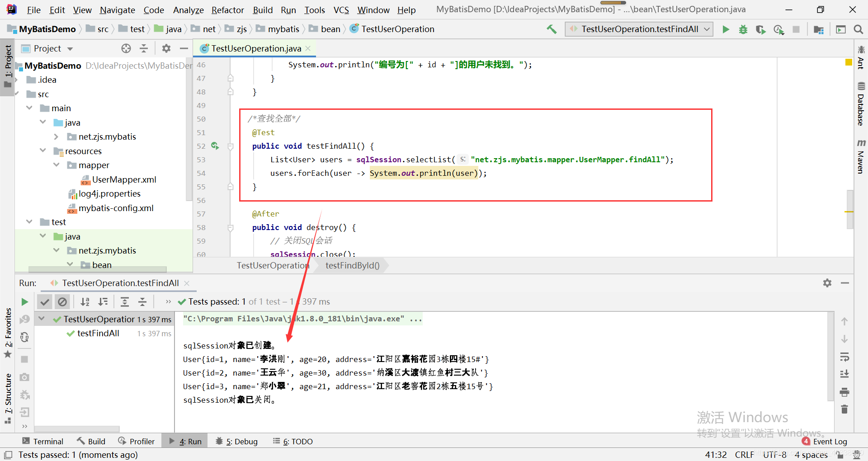868x461 pixels.
Task: Close the TestUserOperation.java editor tab
Action: [308, 48]
